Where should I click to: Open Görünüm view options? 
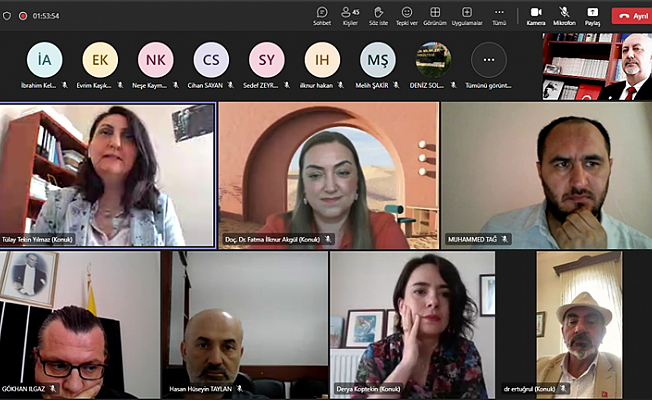[x=435, y=16]
